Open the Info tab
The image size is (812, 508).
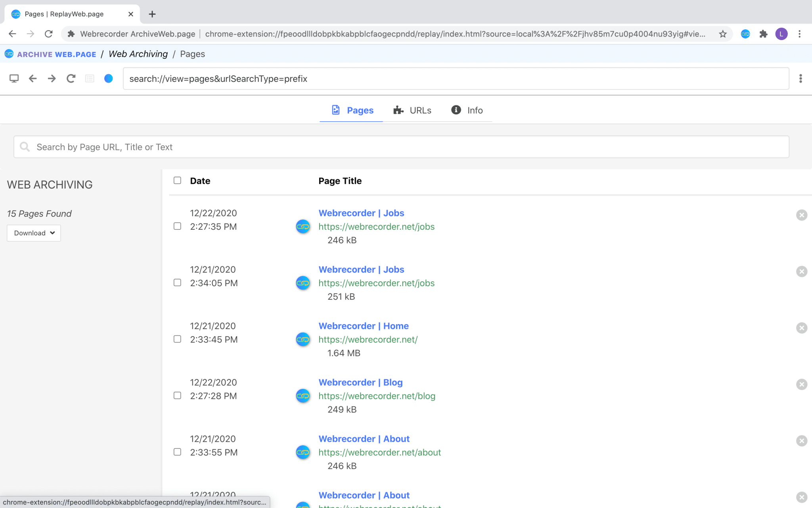point(467,110)
